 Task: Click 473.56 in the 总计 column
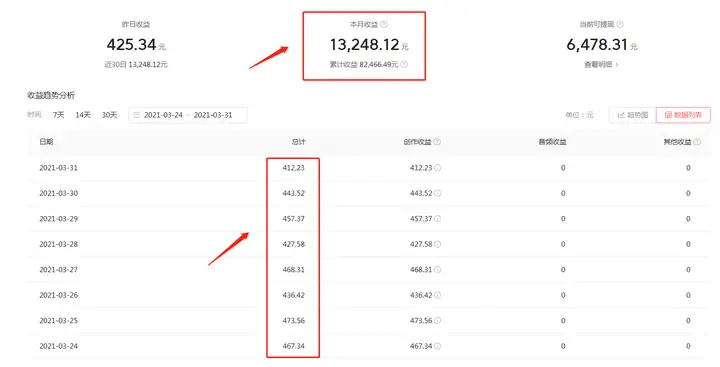tap(293, 321)
